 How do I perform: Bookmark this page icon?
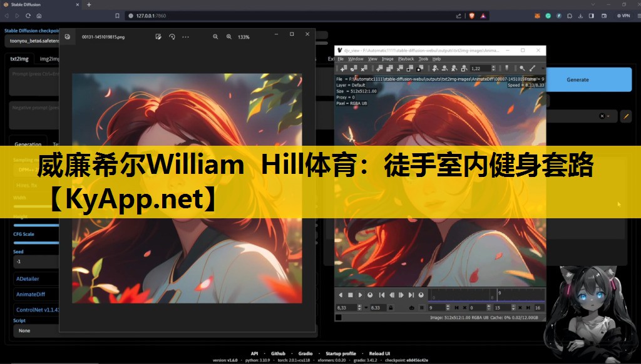(x=117, y=16)
